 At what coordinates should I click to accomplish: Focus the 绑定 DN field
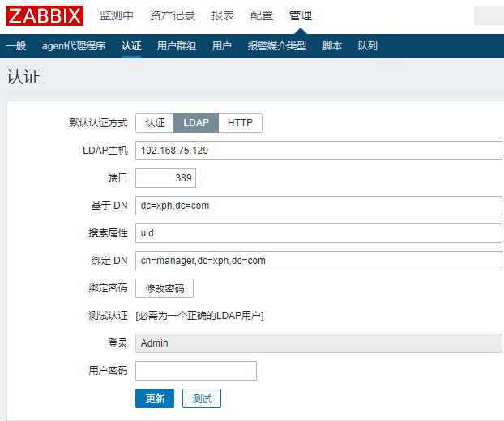[x=318, y=261]
